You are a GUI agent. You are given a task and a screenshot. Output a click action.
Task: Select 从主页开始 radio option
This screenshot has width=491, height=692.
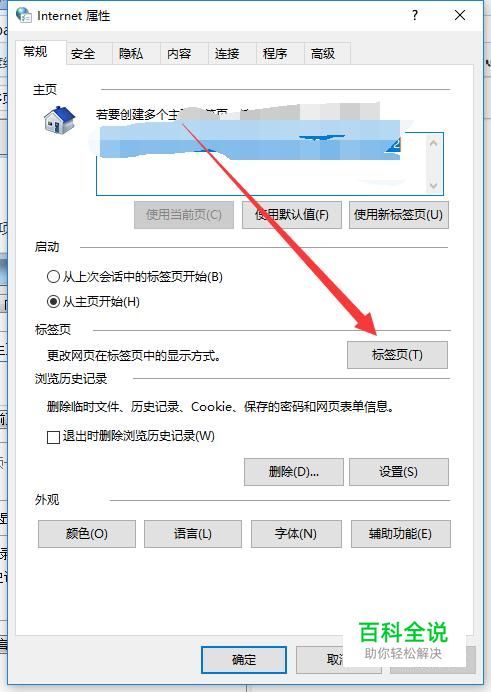point(53,302)
